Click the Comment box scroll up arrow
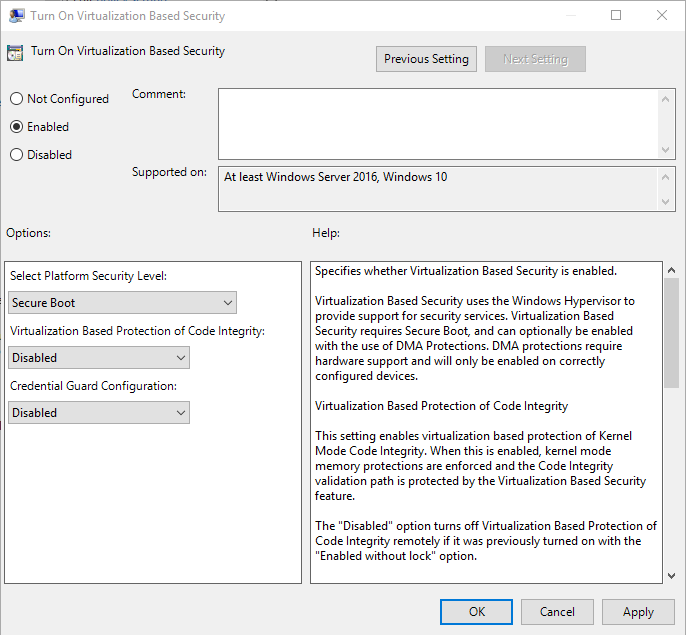This screenshot has height=635, width=686. click(667, 97)
